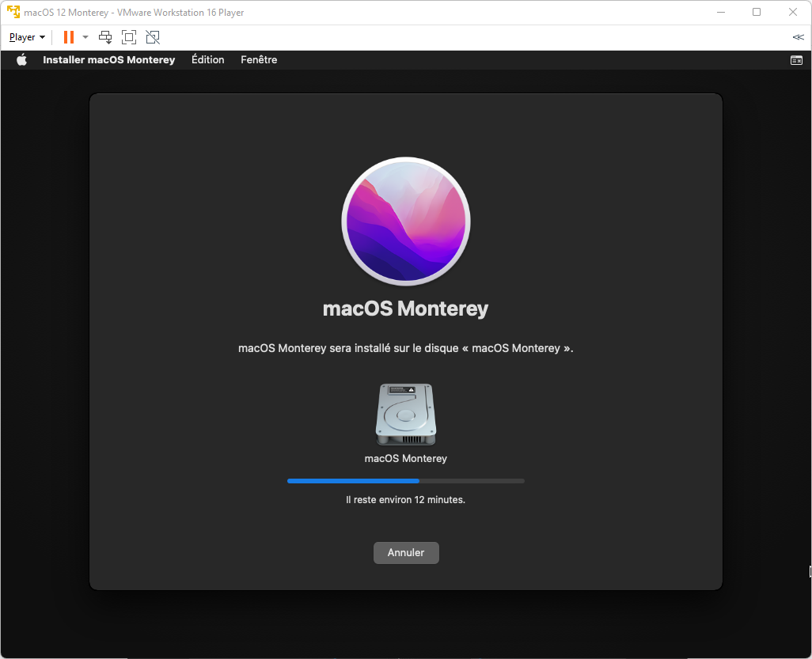Click the VMware Player app icon in title bar

coord(13,12)
